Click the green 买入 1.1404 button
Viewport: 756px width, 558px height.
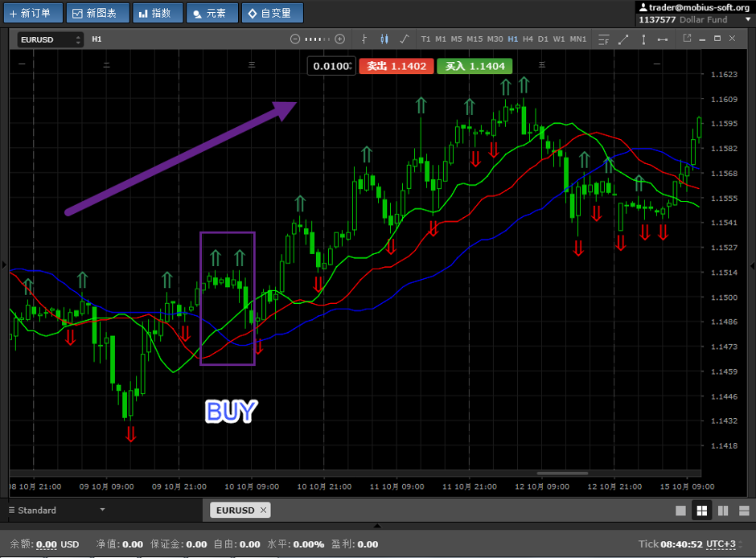pos(475,66)
